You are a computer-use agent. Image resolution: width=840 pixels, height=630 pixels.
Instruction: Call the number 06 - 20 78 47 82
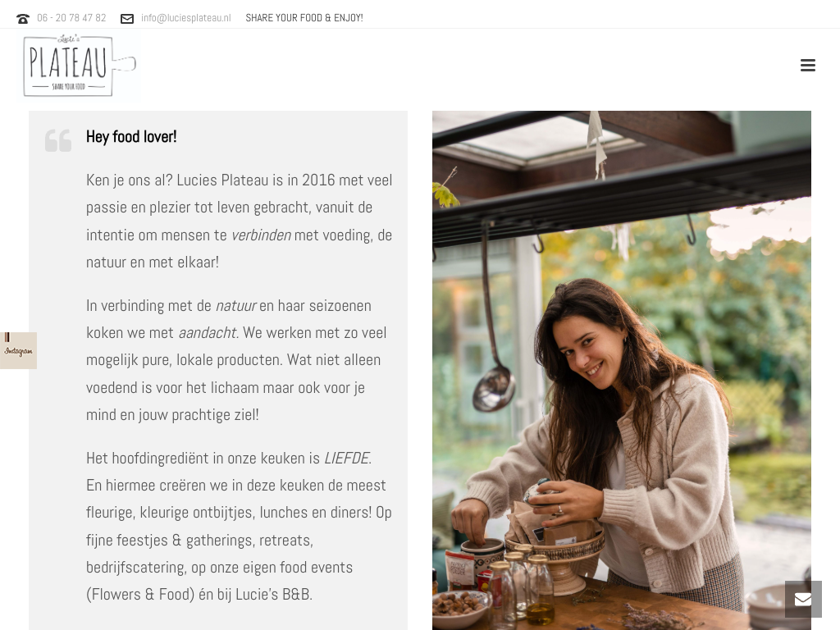pyautogui.click(x=71, y=18)
